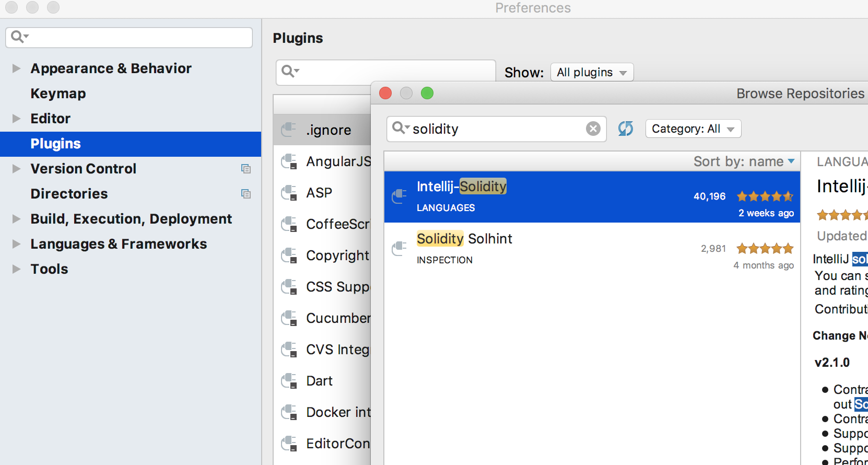Click the .ignore plugin icon
The height and width of the screenshot is (465, 868).
[x=289, y=130]
